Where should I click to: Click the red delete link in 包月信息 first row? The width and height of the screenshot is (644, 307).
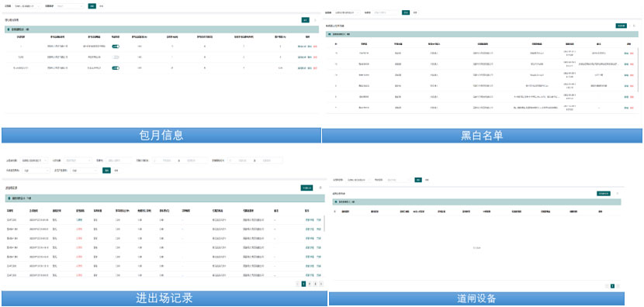coord(316,47)
